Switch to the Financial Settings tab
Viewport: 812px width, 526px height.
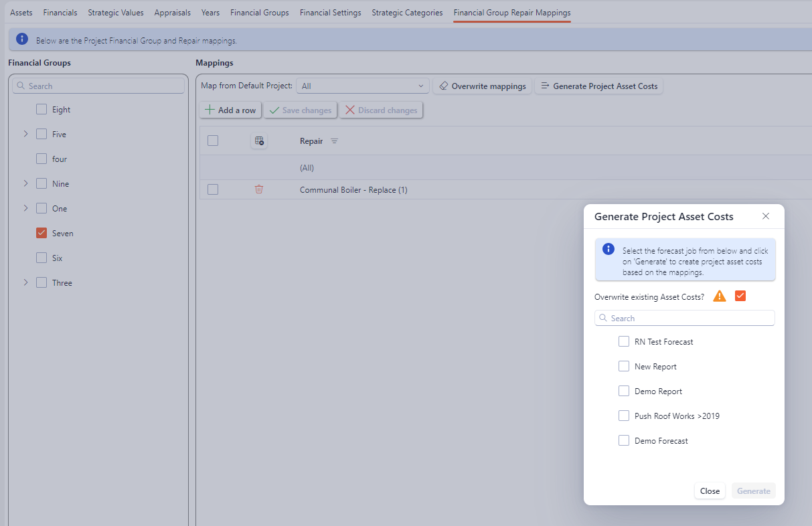click(x=330, y=13)
